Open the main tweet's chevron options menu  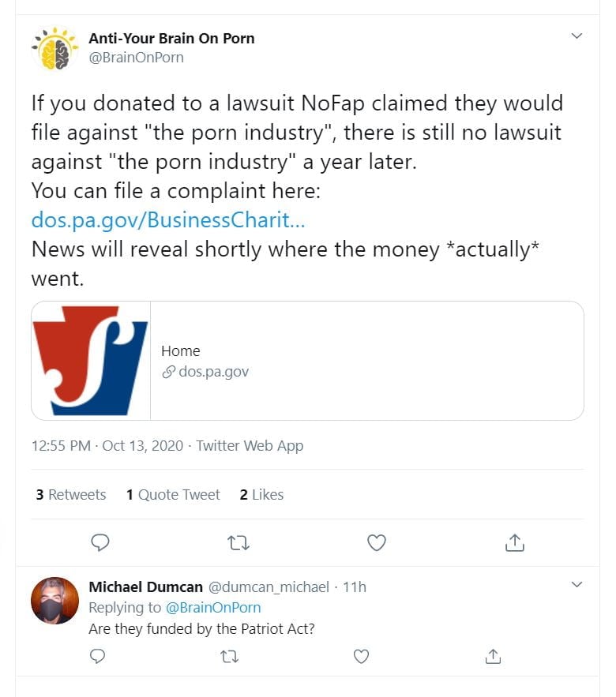[577, 36]
